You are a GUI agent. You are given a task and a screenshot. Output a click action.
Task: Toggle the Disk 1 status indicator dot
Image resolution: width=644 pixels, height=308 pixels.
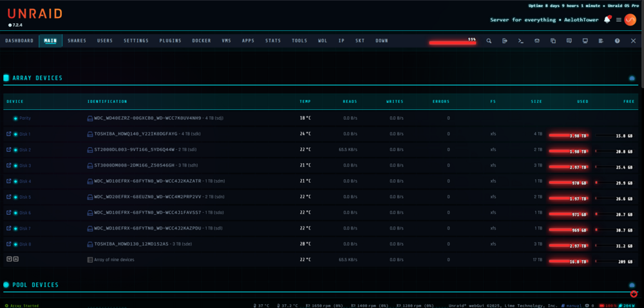[15, 134]
